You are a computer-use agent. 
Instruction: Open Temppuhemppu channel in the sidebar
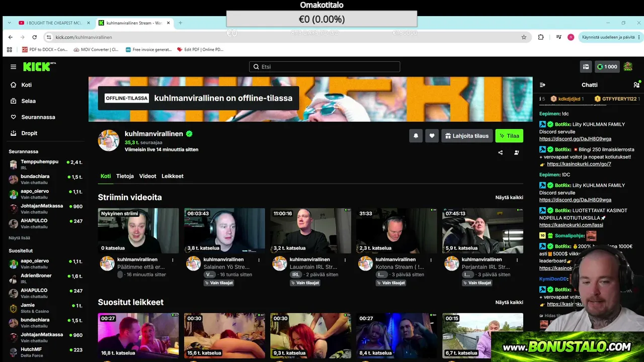click(x=45, y=164)
